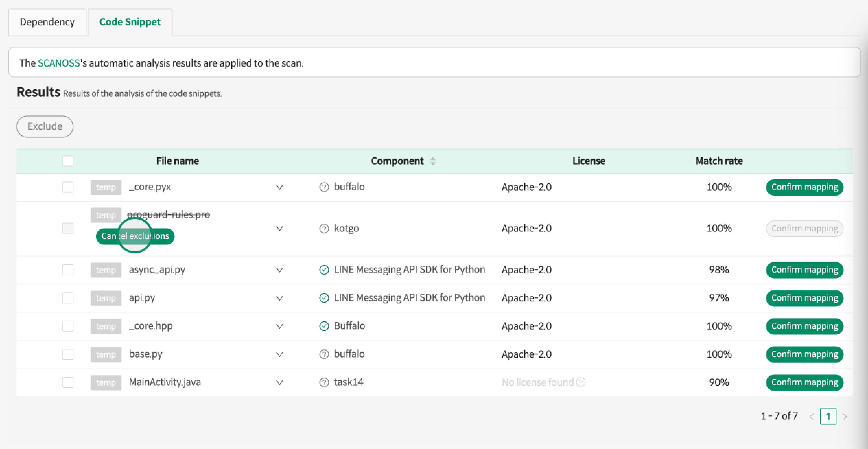Click verified check icon in api.py row
The width and height of the screenshot is (868, 449).
pos(324,298)
